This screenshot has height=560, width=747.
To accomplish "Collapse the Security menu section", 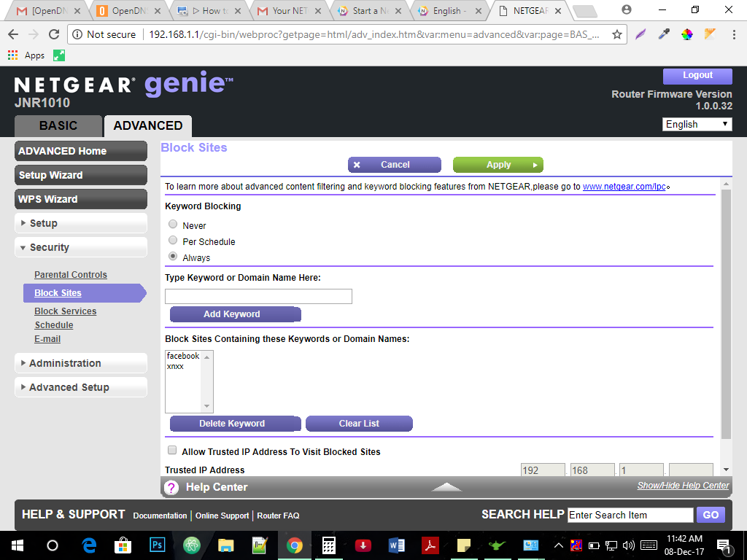I will tap(81, 248).
